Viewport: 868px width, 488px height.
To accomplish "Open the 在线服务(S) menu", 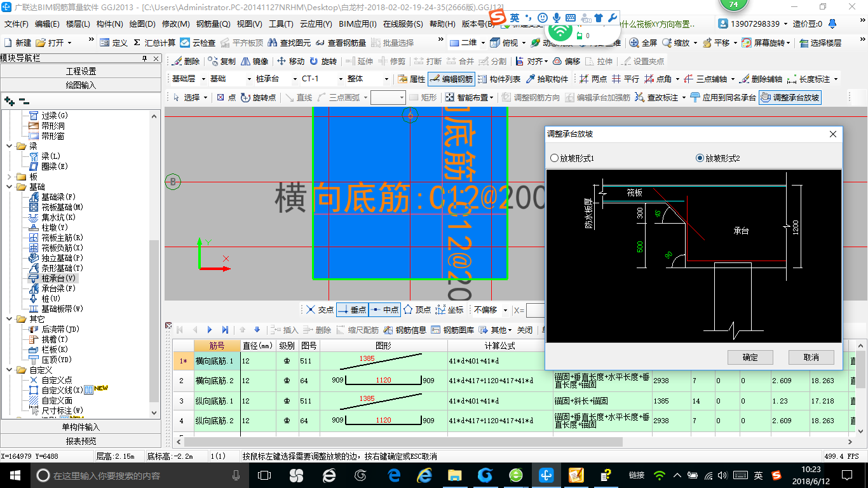I will pos(403,24).
